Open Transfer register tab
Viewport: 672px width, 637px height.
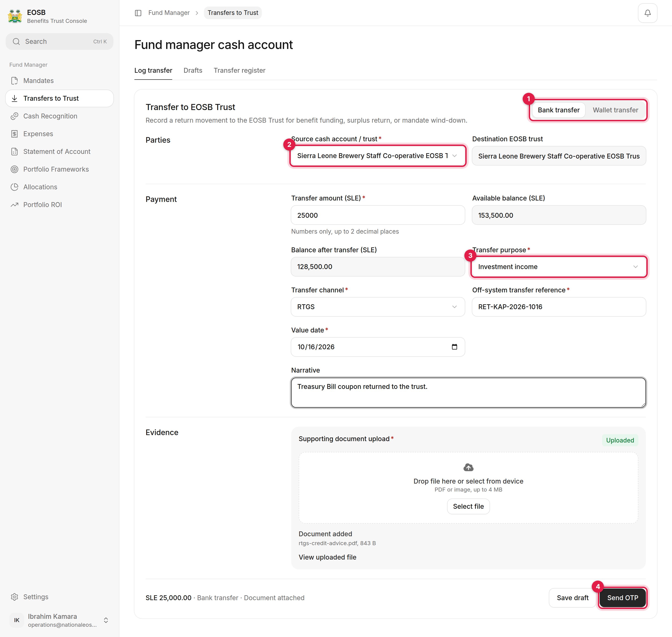coord(239,70)
